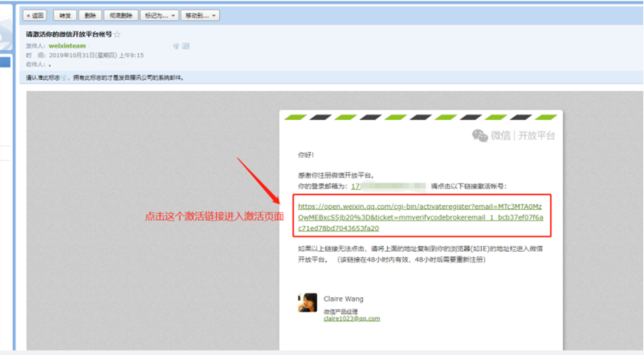This screenshot has height=355, width=644.
Task: Open claire1023@qq.com email link
Action: pyautogui.click(x=352, y=318)
